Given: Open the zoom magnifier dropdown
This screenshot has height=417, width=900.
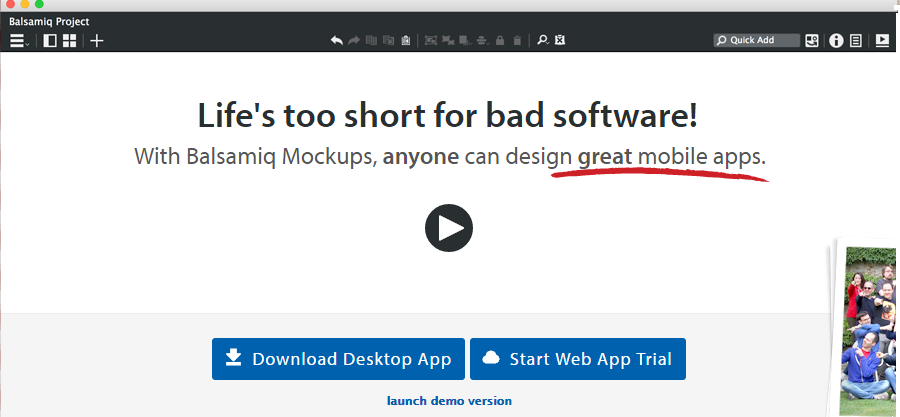Looking at the screenshot, I should click(542, 40).
